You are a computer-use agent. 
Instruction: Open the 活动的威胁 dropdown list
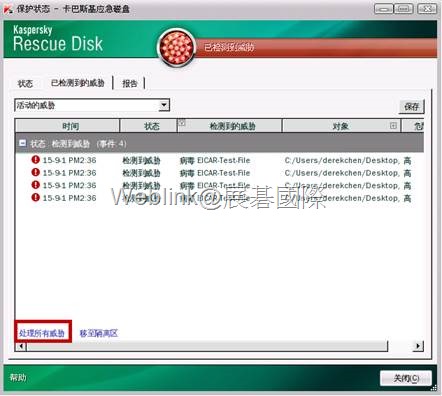pyautogui.click(x=163, y=105)
